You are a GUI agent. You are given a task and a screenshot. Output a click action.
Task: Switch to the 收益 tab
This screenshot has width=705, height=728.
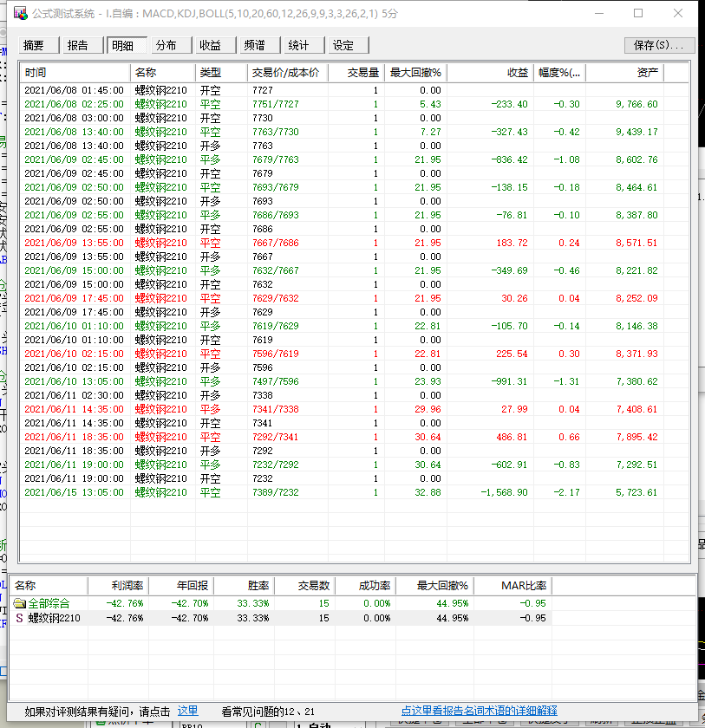pos(216,45)
